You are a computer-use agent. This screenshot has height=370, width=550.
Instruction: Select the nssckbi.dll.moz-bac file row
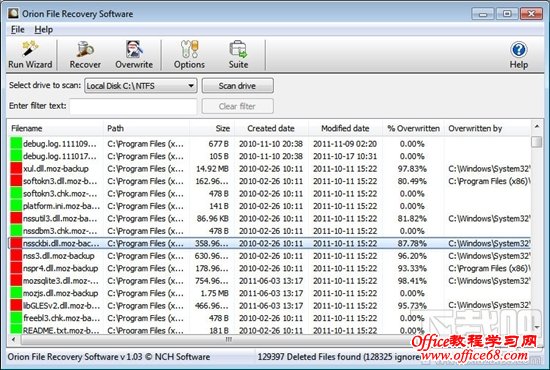[x=269, y=243]
